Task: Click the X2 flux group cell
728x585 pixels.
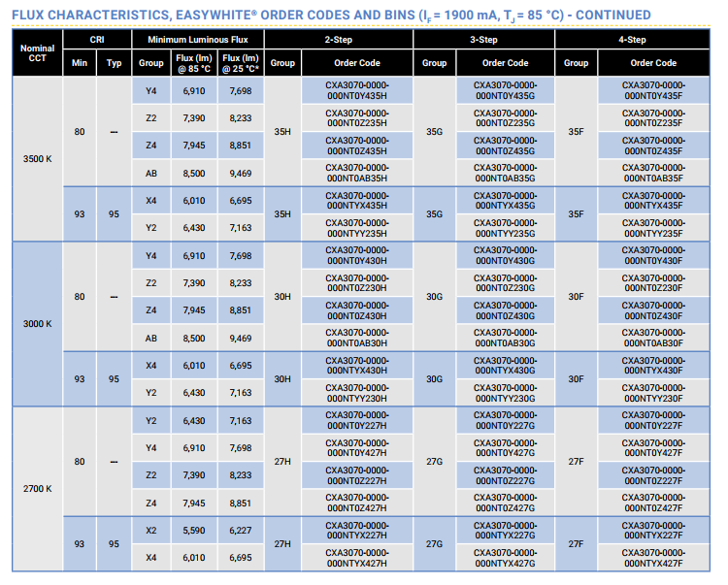Action: point(150,531)
